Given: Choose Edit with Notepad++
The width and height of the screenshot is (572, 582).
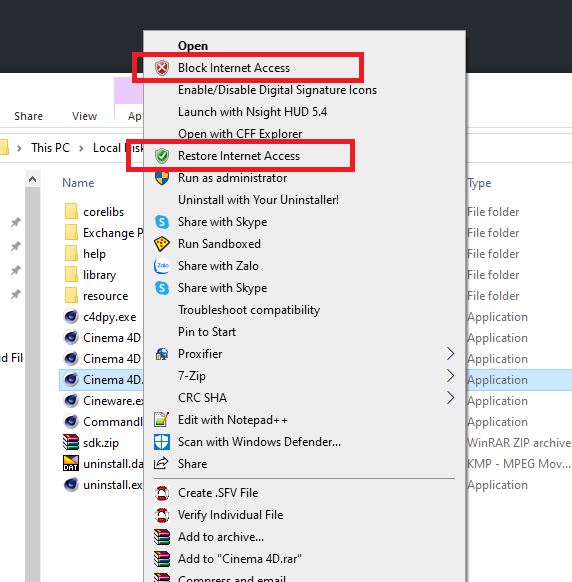Looking at the screenshot, I should (233, 420).
